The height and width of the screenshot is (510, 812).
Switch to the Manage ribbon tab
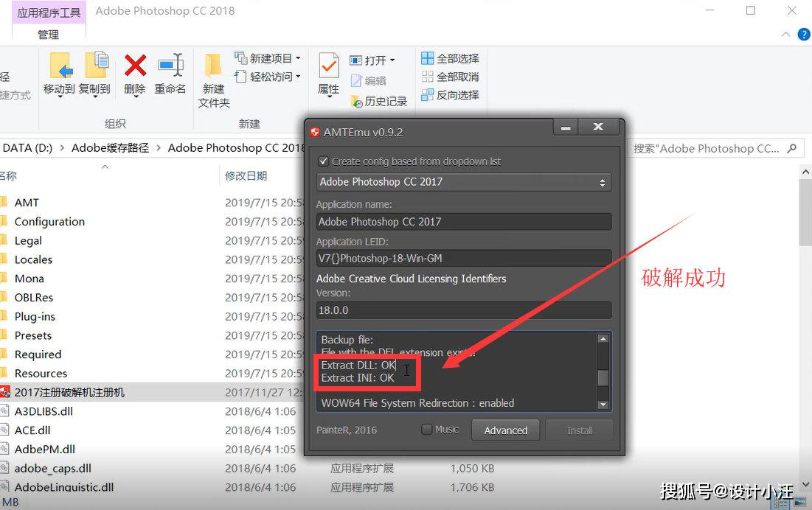click(x=49, y=35)
